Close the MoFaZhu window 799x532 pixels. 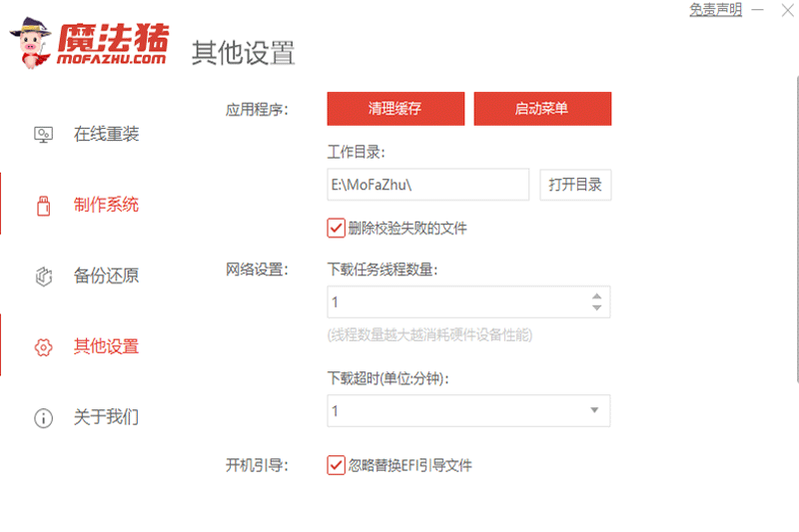click(x=786, y=10)
